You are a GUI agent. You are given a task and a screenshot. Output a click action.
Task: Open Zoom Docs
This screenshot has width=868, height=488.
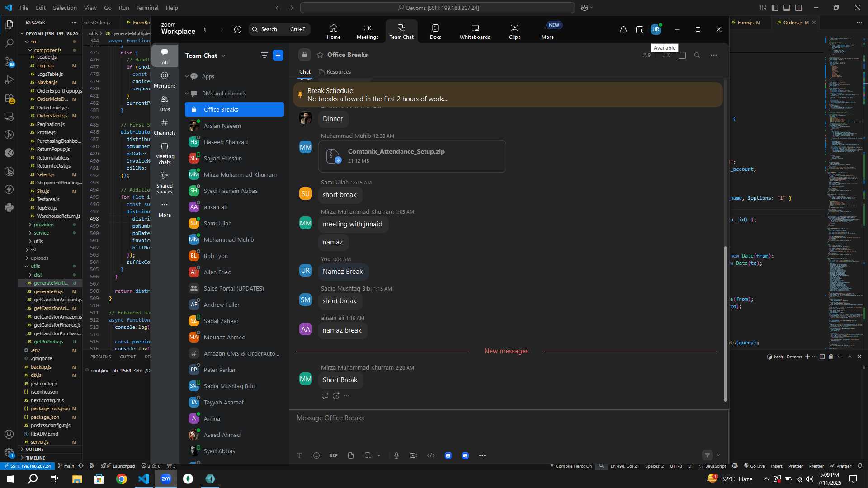435,32
